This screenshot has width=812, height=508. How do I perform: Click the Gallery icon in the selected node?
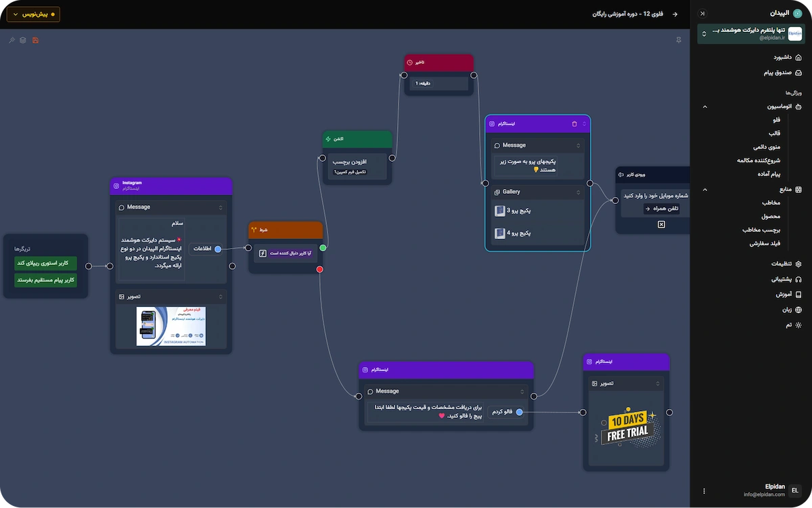(497, 192)
